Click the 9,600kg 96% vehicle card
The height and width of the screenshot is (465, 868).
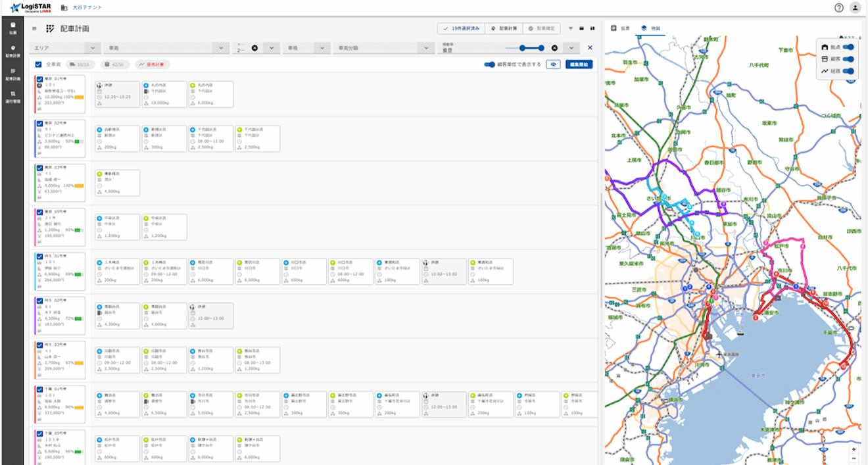[60, 404]
